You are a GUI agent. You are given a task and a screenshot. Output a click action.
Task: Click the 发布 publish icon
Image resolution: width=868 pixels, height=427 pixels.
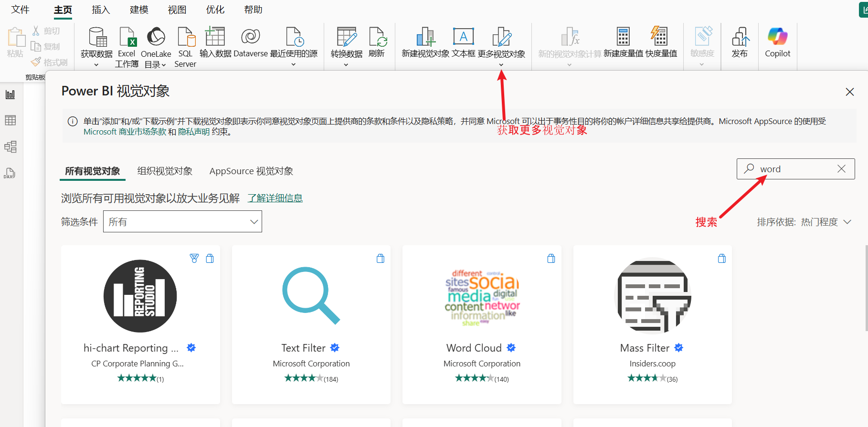740,37
